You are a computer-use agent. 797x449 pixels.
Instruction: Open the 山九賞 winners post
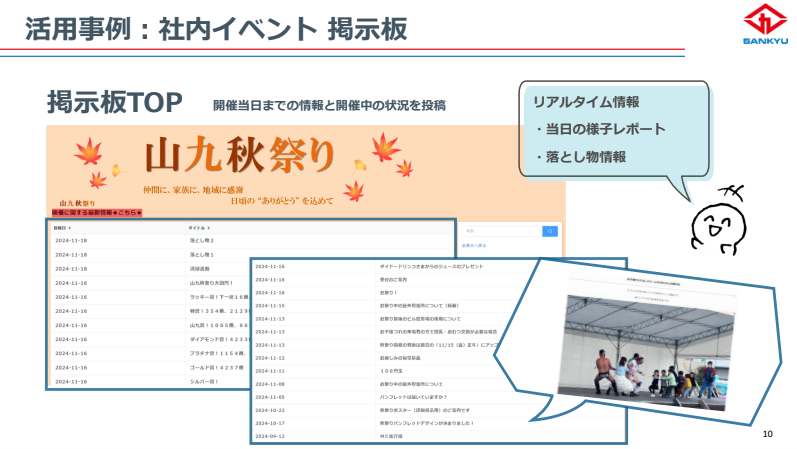pos(219,325)
